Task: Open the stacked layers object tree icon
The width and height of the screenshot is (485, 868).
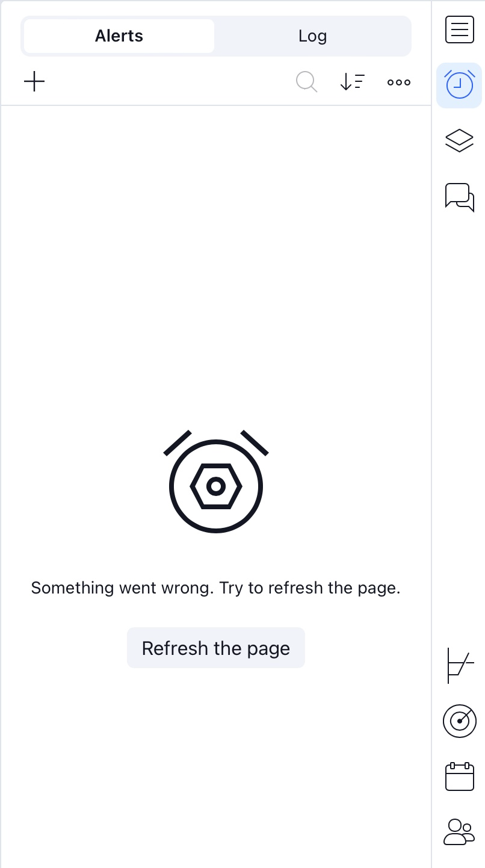Action: (x=459, y=141)
